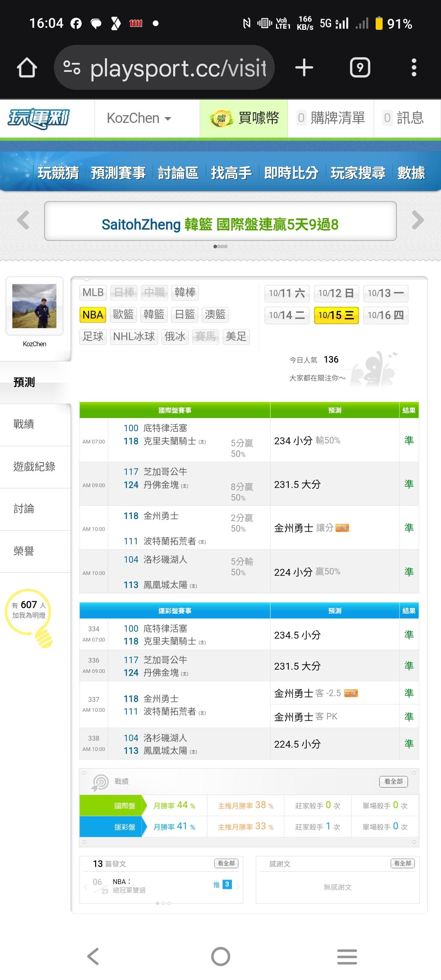Select the NBA league filter
The image size is (441, 980).
click(93, 315)
